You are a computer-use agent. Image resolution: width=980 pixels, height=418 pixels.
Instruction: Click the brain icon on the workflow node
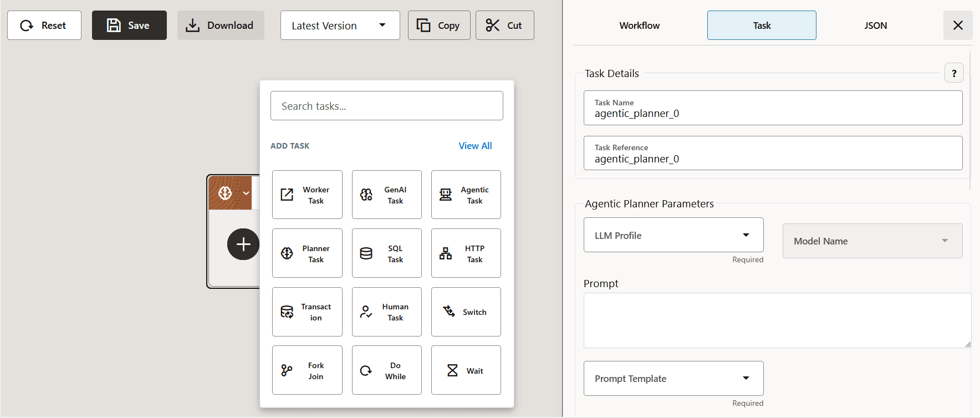tap(225, 193)
